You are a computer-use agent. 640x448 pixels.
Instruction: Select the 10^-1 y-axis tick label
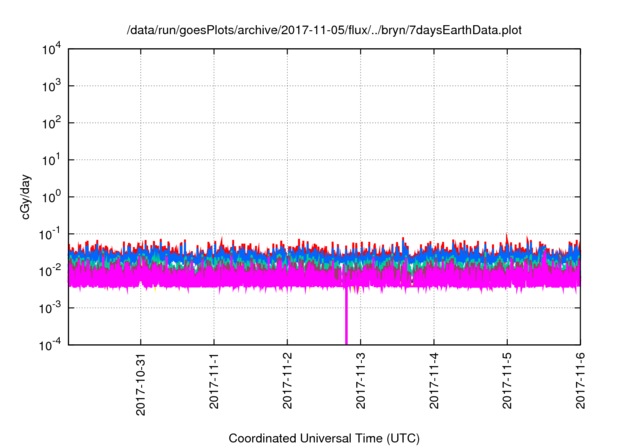51,234
